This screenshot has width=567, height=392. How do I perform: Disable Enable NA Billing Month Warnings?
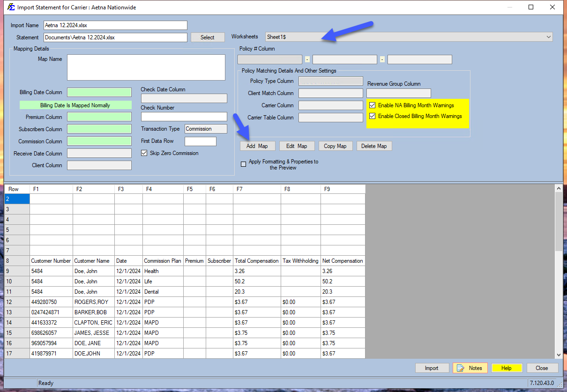(x=372, y=105)
